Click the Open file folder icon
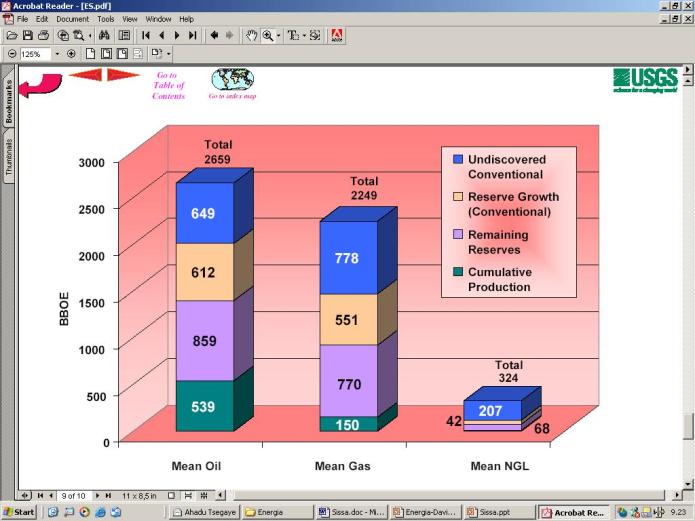The height and width of the screenshot is (521, 695). (12, 35)
